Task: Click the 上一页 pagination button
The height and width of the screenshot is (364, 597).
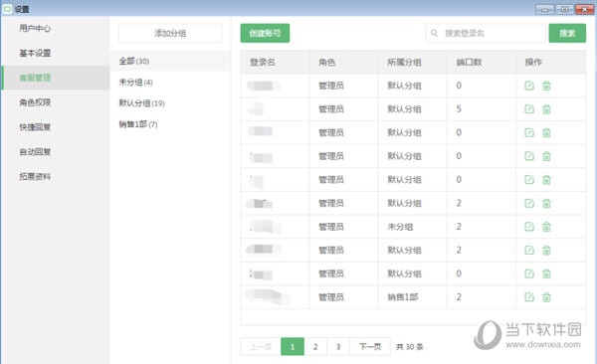Action: 261,346
